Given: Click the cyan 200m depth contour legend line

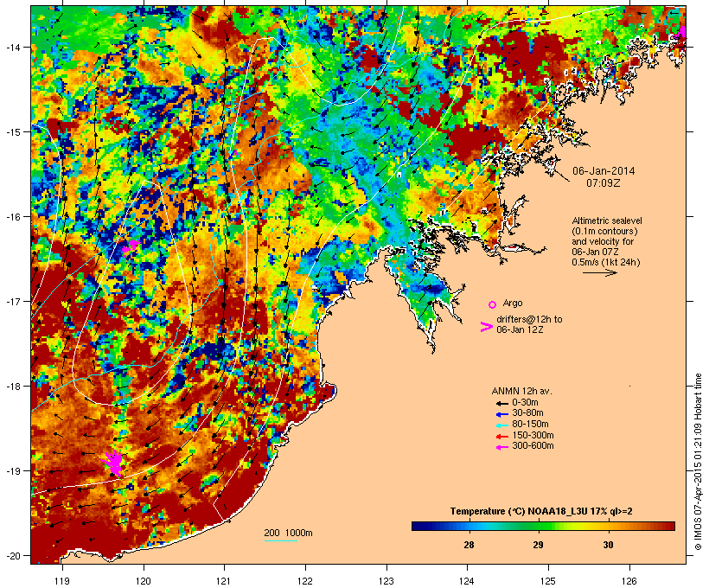Looking at the screenshot, I should pos(281,540).
